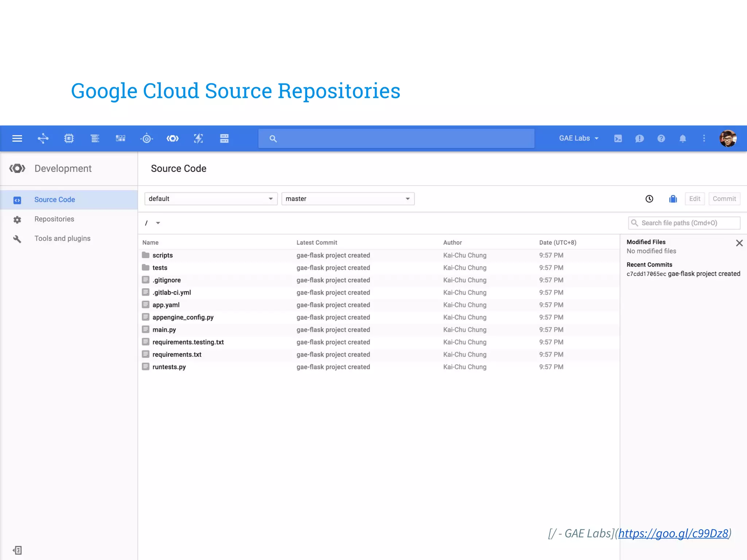Viewport: 747px width, 560px height.
Task: Click the Networking icon in top bar
Action: 43,139
